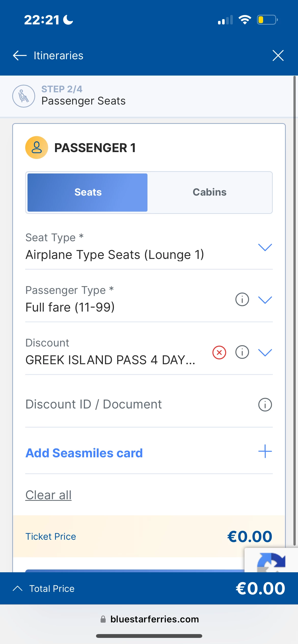Click the Clear all link

(x=48, y=495)
